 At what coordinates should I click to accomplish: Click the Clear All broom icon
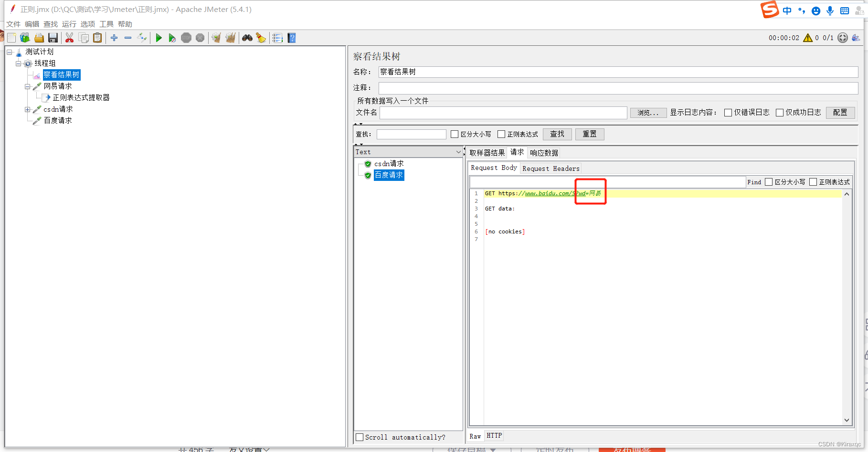[231, 38]
